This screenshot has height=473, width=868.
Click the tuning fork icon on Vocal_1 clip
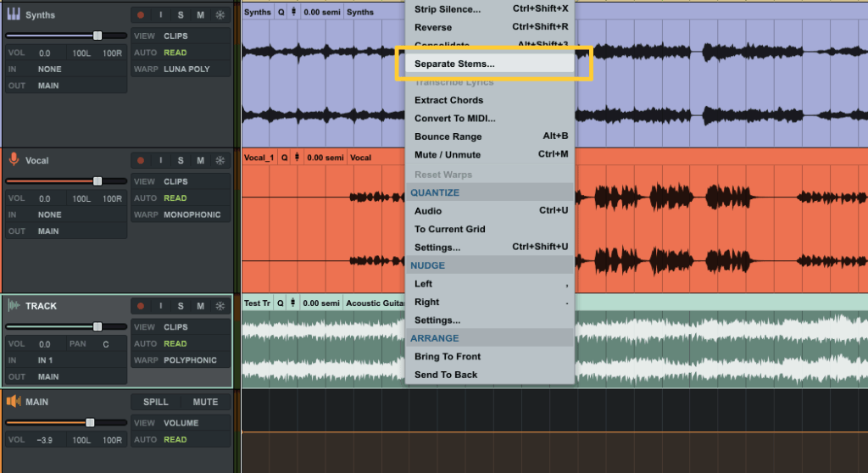297,158
